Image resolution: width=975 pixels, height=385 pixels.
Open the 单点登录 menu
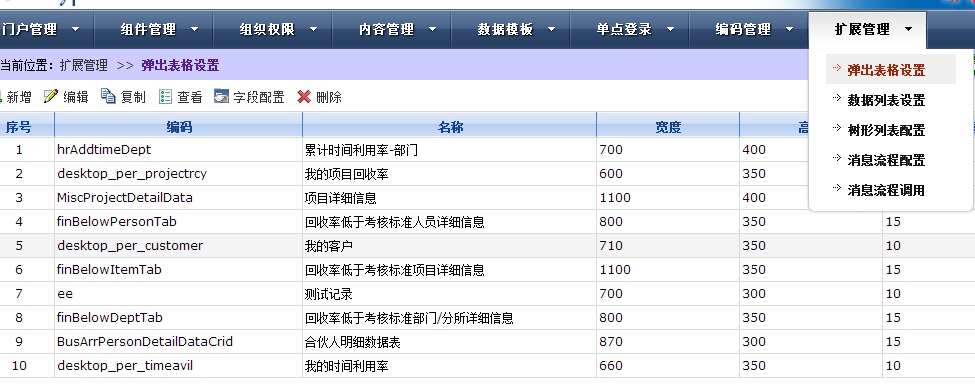pyautogui.click(x=624, y=29)
